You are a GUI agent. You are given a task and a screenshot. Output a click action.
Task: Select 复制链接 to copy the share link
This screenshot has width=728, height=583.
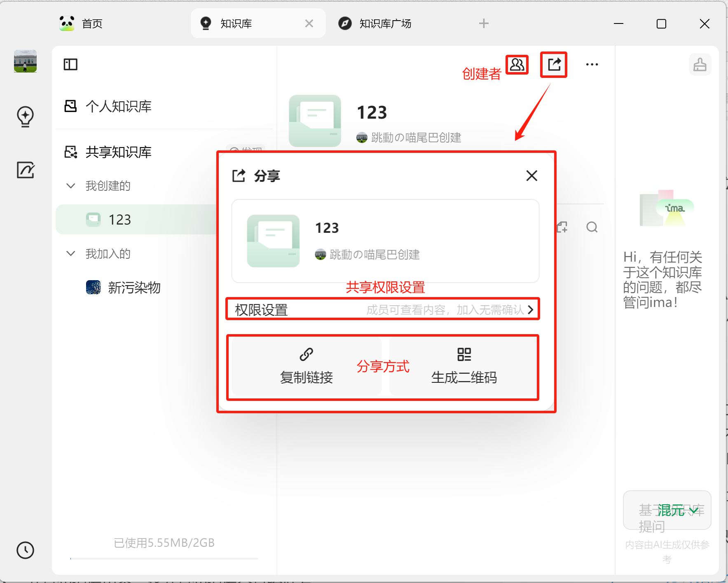[x=306, y=366]
